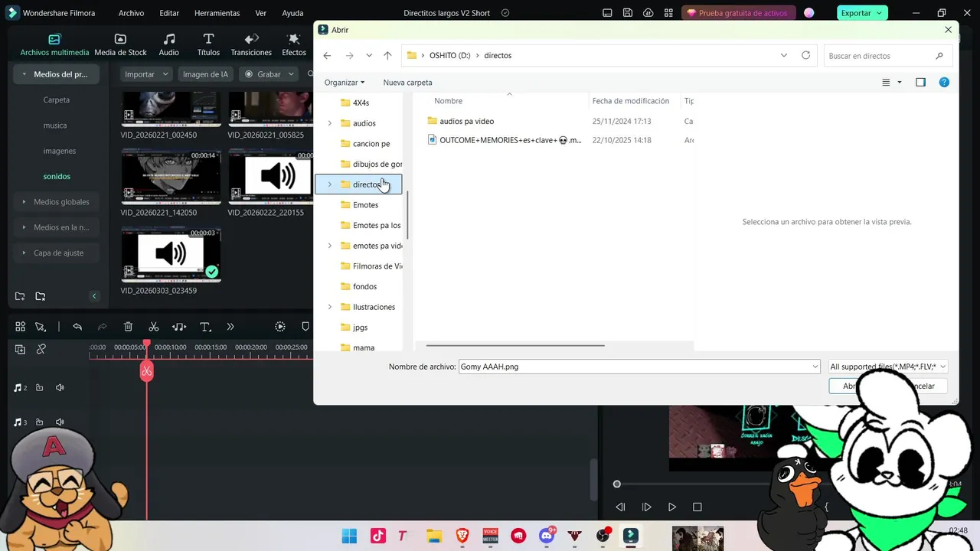Screen dimensions: 980x551
Task: Click the split scissors tool
Action: click(x=154, y=327)
